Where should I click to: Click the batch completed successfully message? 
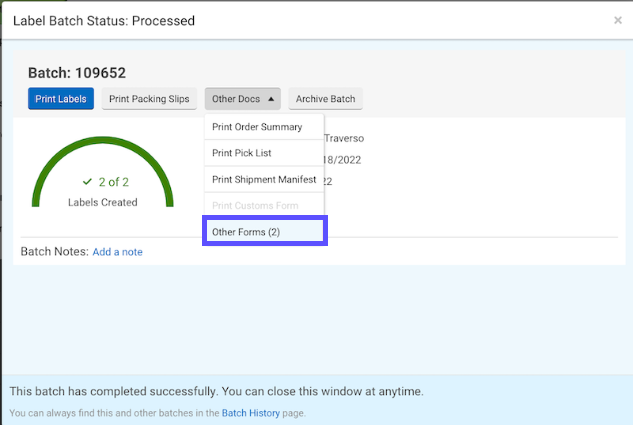point(216,390)
